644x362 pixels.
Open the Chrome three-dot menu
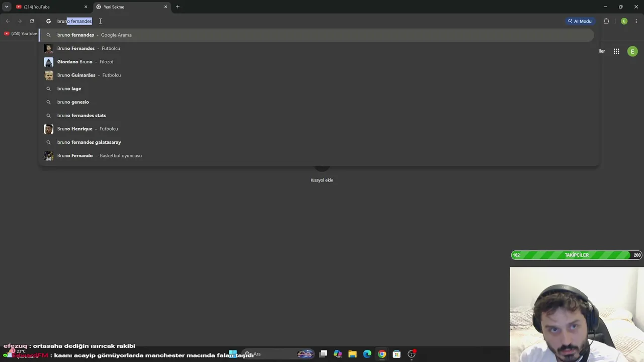coord(636,21)
